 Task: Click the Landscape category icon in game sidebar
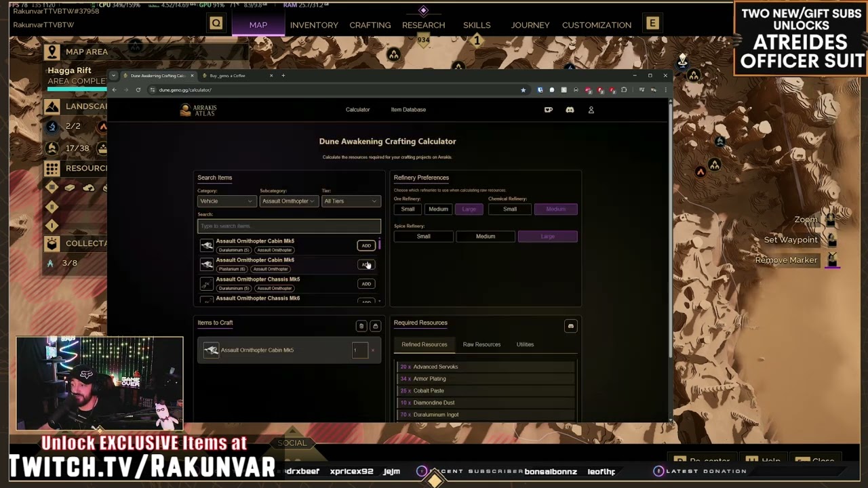[x=52, y=106]
